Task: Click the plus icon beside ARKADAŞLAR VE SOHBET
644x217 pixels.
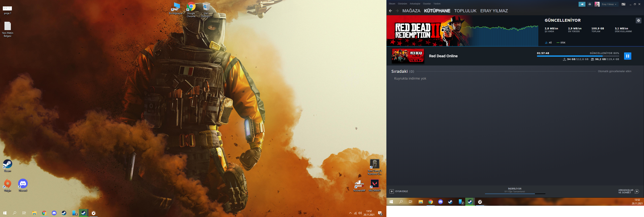Action: click(x=637, y=191)
